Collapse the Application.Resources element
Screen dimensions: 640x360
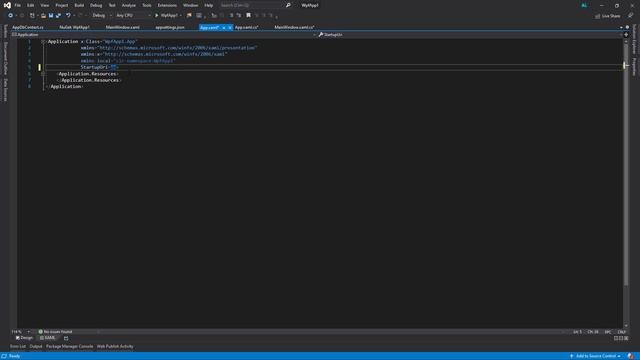point(43,74)
